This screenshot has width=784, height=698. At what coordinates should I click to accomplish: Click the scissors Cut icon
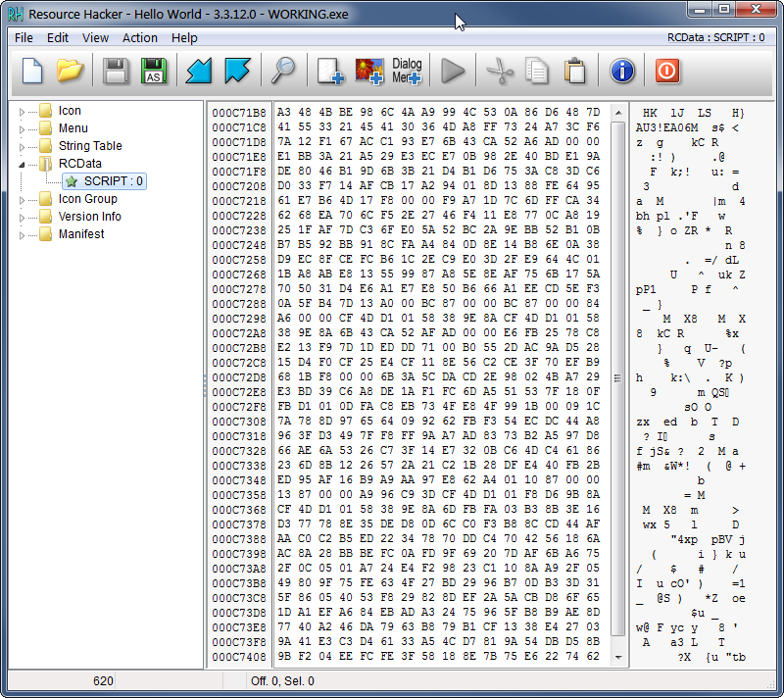coord(500,71)
